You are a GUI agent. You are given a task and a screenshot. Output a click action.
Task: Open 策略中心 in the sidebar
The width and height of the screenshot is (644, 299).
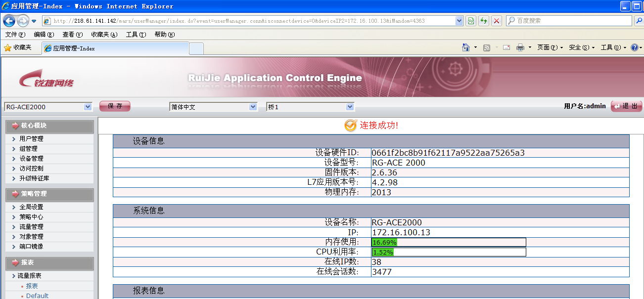pyautogui.click(x=31, y=217)
